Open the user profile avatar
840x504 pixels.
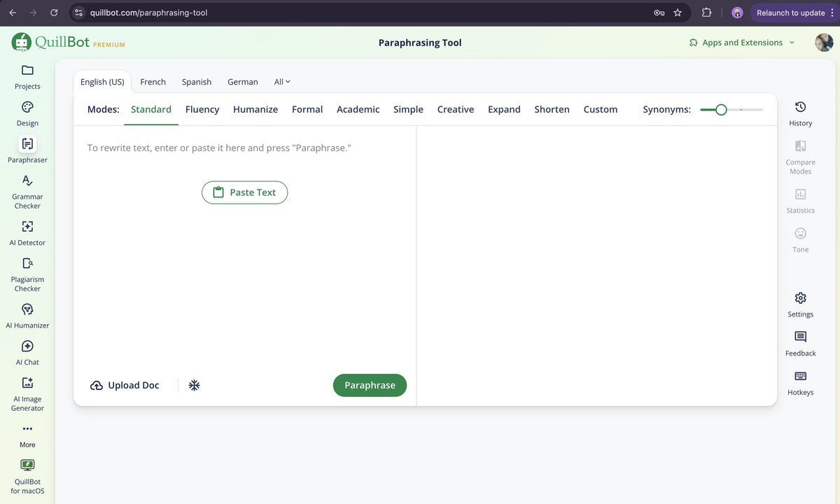824,43
